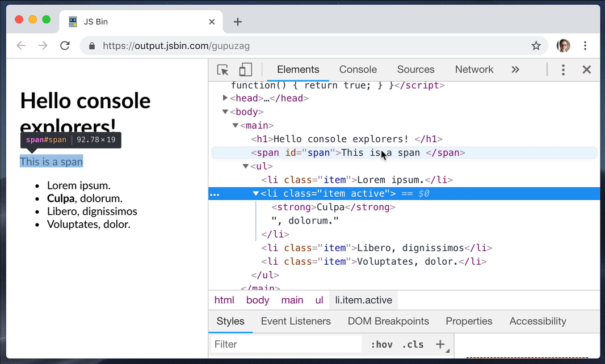
Task: Select the closing </ul> tag row
Action: click(x=404, y=276)
